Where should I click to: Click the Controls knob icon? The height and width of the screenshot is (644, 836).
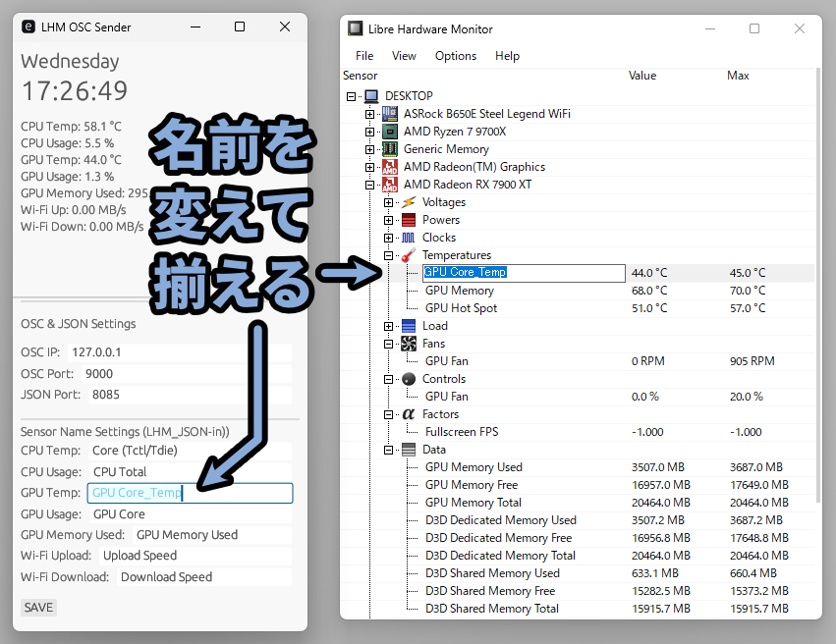pyautogui.click(x=409, y=379)
